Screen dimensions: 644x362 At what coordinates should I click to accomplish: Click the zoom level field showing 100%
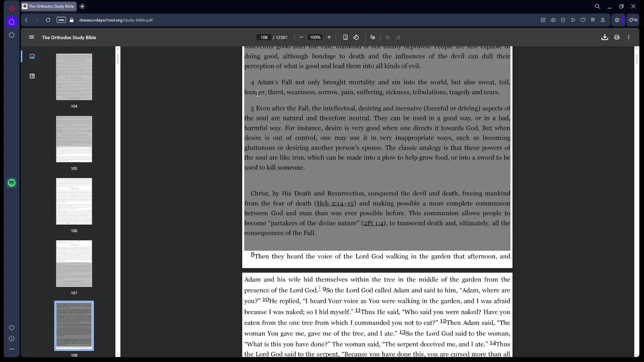(315, 37)
